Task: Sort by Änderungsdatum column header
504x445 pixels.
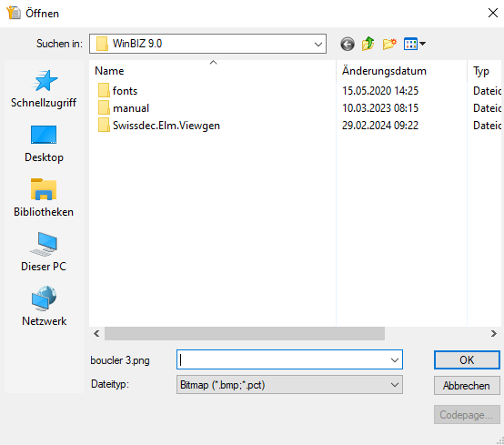Action: coord(384,71)
